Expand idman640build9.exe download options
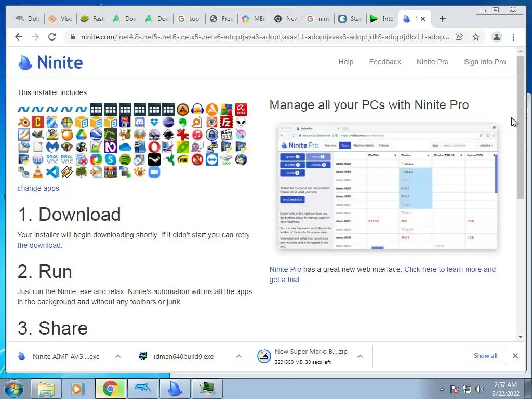The height and width of the screenshot is (399, 532). pyautogui.click(x=239, y=356)
